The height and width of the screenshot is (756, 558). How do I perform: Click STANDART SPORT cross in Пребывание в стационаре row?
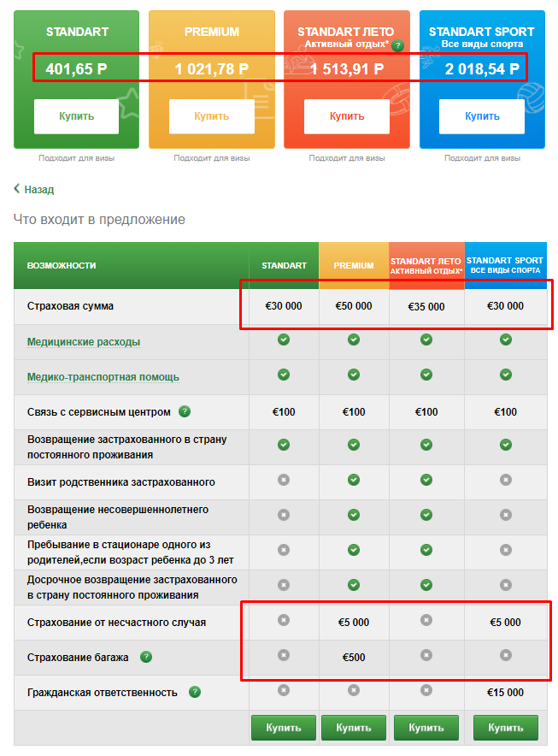click(x=506, y=550)
